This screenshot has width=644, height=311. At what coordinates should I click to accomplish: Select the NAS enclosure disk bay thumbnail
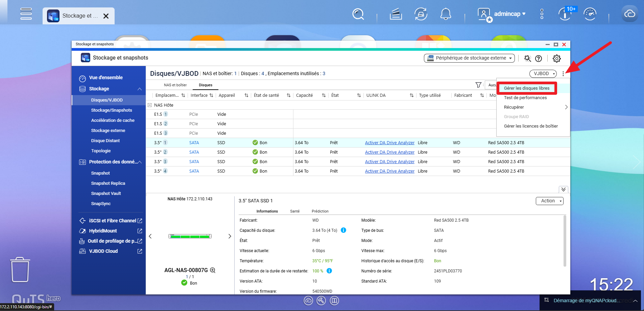point(190,236)
